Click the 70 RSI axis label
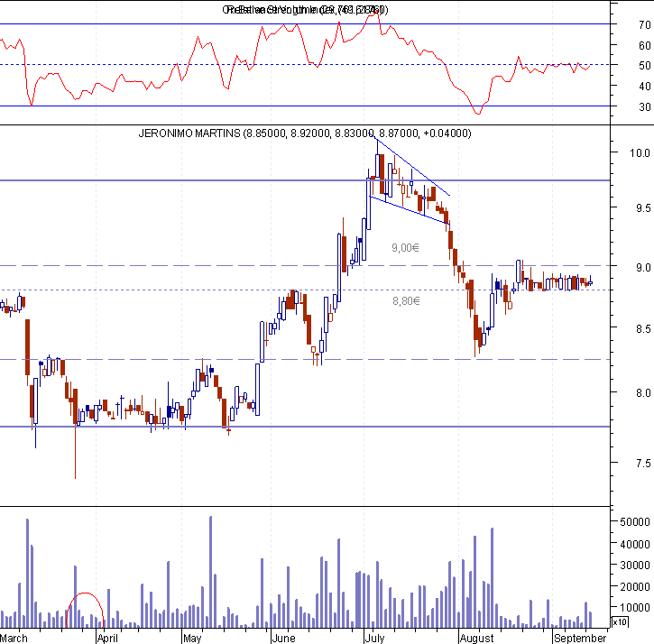 [x=644, y=24]
